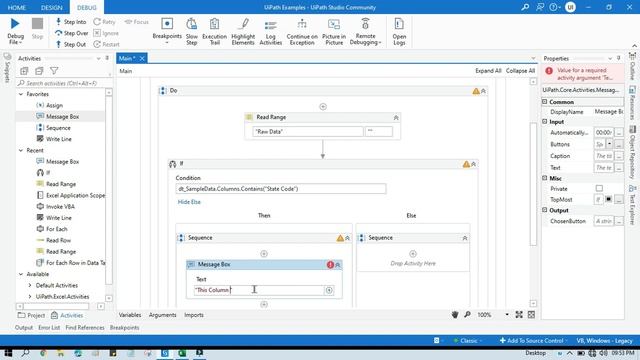This screenshot has width=640, height=360.
Task: Collapse all activities icon in Activities panel
Action: coord(39,71)
